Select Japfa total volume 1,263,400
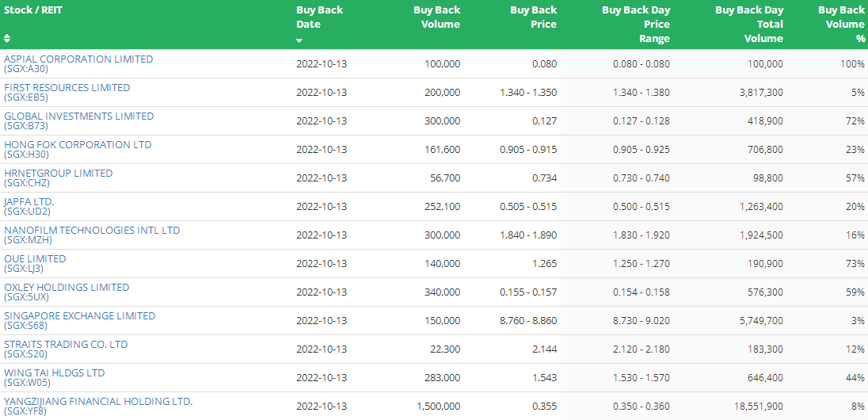The width and height of the screenshot is (868, 420). 761,207
